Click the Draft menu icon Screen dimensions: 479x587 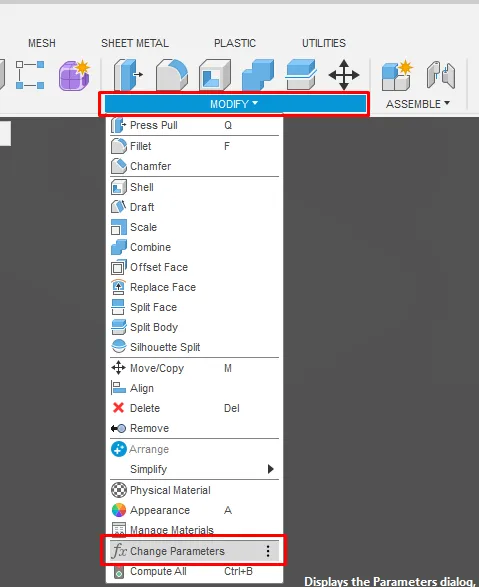coord(118,206)
